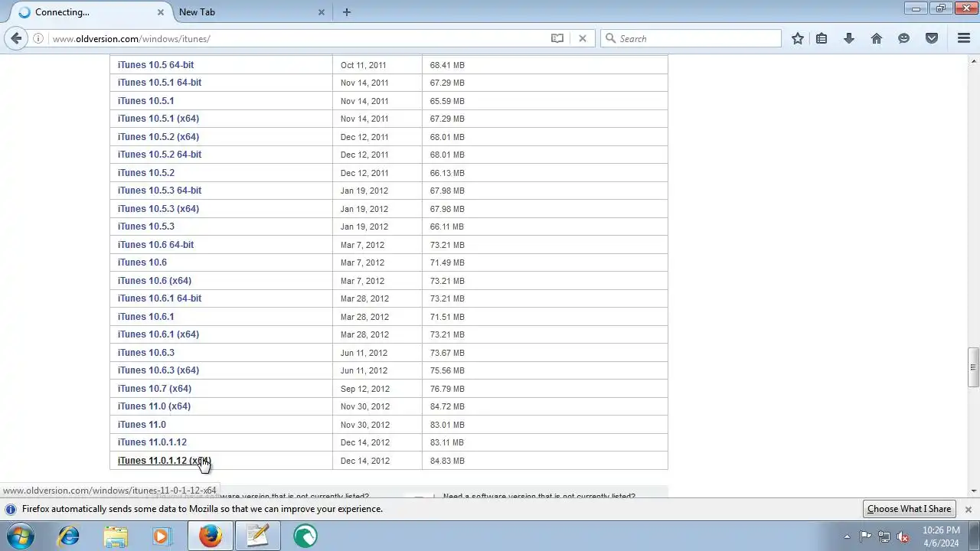Click the Firefox back arrow button
Viewport: 980px width, 551px height.
(16, 38)
